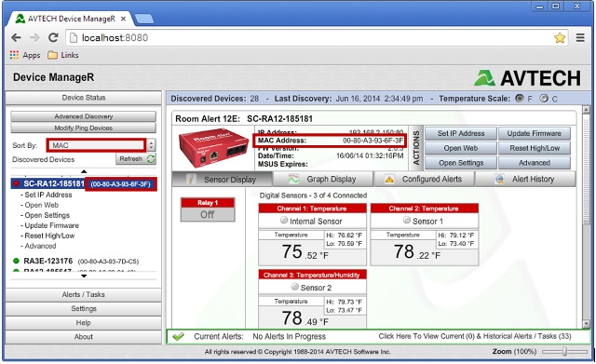Reload the page with the refresh icon
This screenshot has width=596, height=364.
coord(53,37)
